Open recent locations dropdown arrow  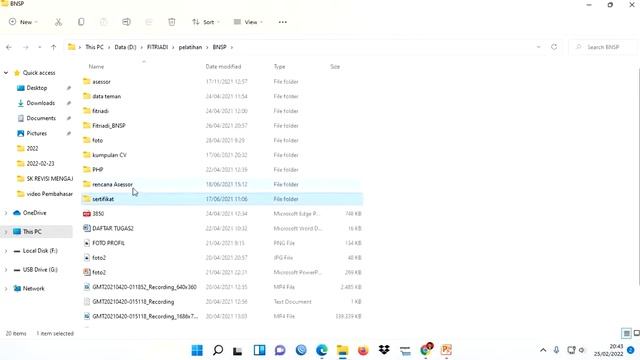pyautogui.click(x=40, y=47)
